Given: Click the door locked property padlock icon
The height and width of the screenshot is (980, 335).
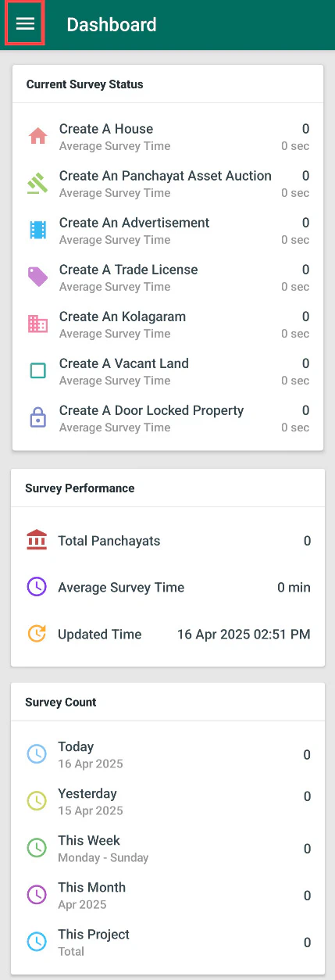Looking at the screenshot, I should click(x=37, y=418).
